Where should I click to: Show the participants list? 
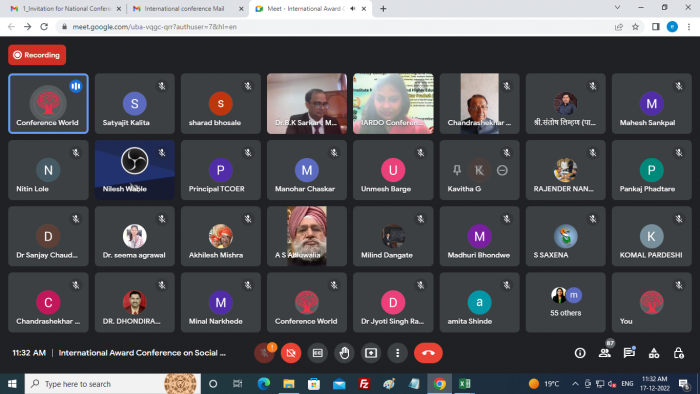[x=605, y=353]
